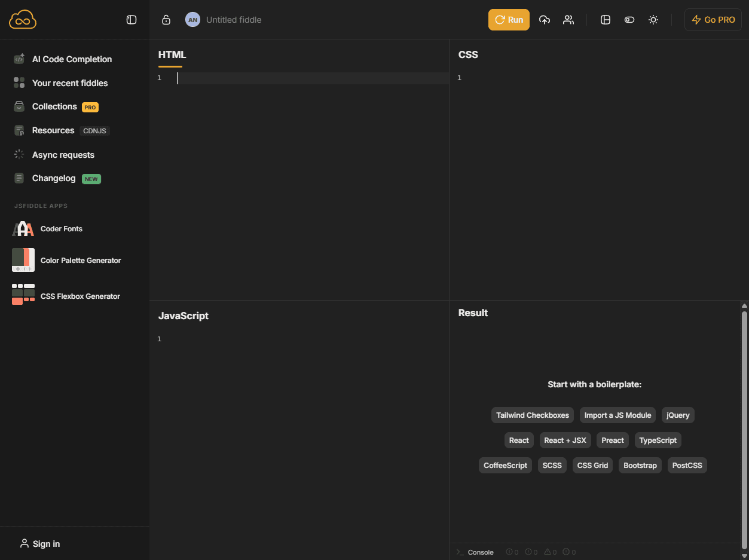Choose the React + JSX boilerplate
Screen dimensions: 749x560
coord(565,440)
